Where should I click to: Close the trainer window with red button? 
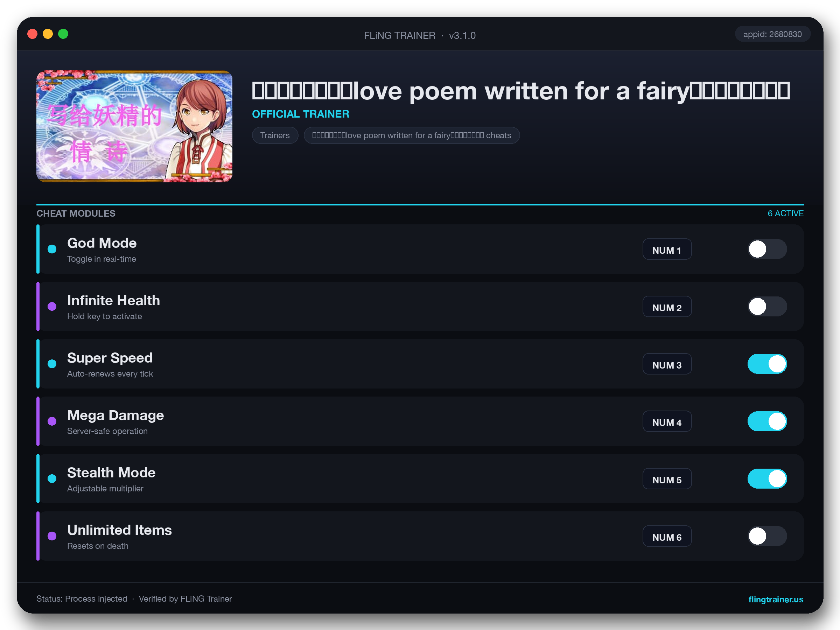(x=32, y=34)
